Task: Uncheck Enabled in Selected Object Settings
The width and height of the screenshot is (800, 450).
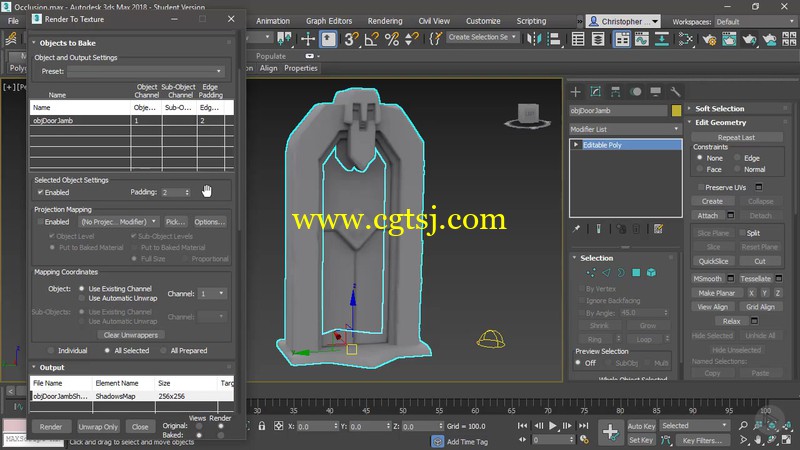Action: tap(40, 192)
